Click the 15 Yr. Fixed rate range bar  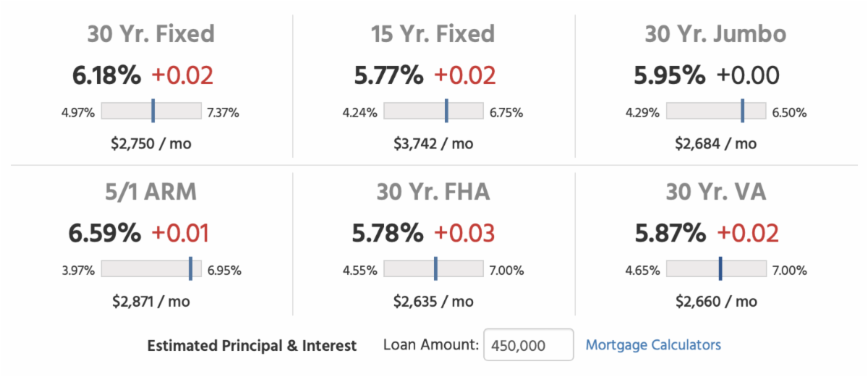(433, 111)
